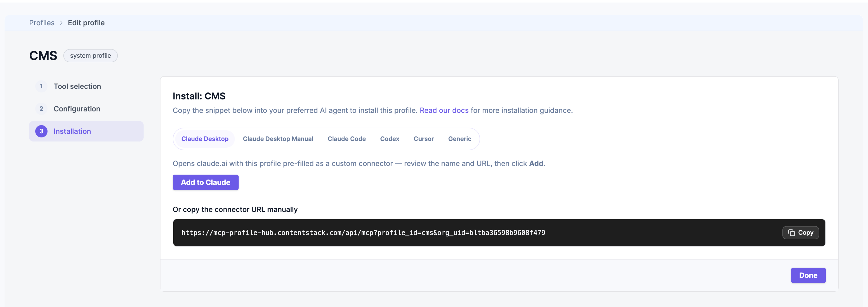Image resolution: width=868 pixels, height=307 pixels.
Task: Click the breadcrumb chevron separator
Action: coord(61,23)
